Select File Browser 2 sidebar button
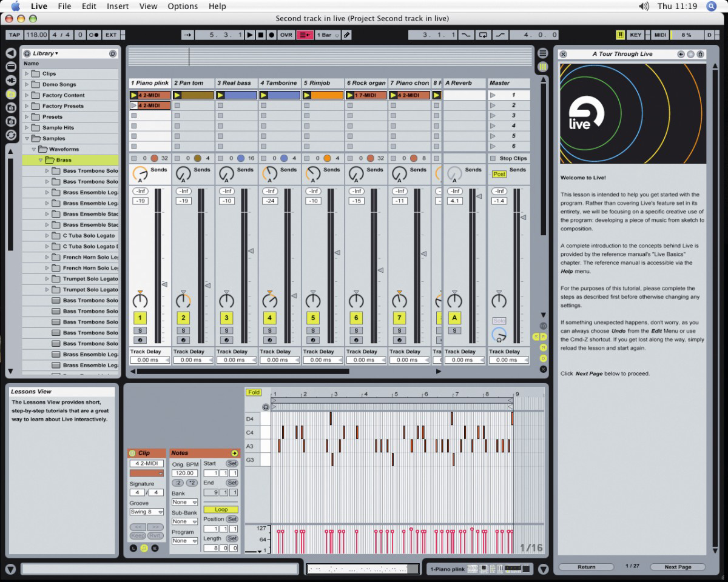The image size is (728, 582). tap(11, 107)
